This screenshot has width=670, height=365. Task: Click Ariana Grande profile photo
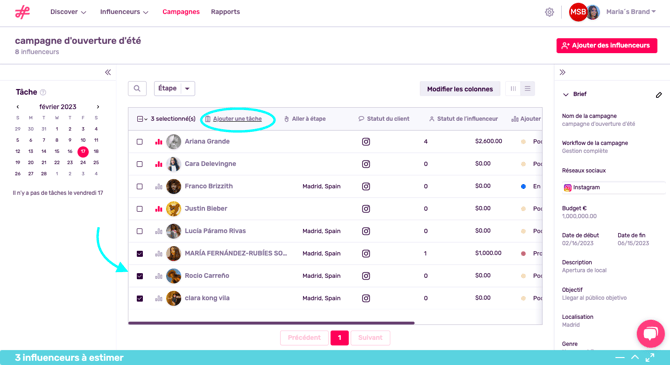coord(173,141)
